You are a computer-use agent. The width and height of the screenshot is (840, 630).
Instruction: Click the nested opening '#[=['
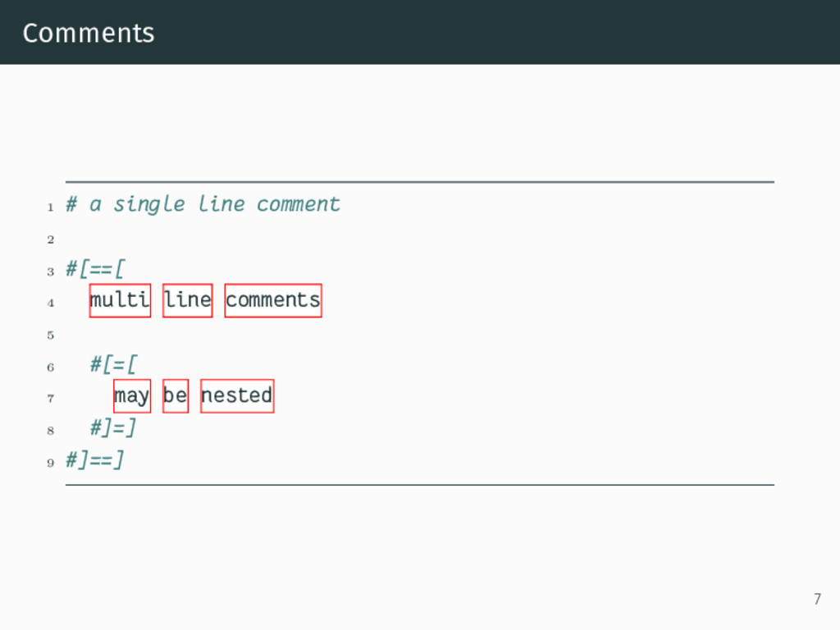pyautogui.click(x=113, y=365)
